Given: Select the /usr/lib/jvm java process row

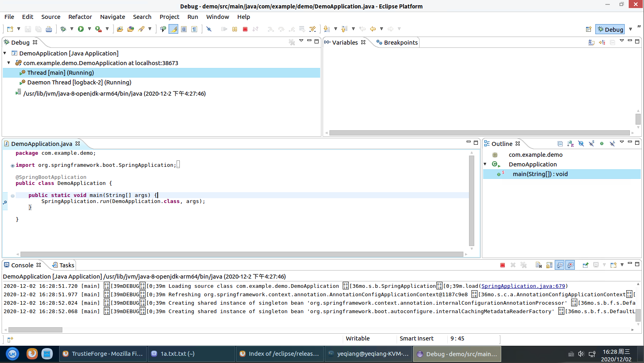Looking at the screenshot, I should pos(115,94).
